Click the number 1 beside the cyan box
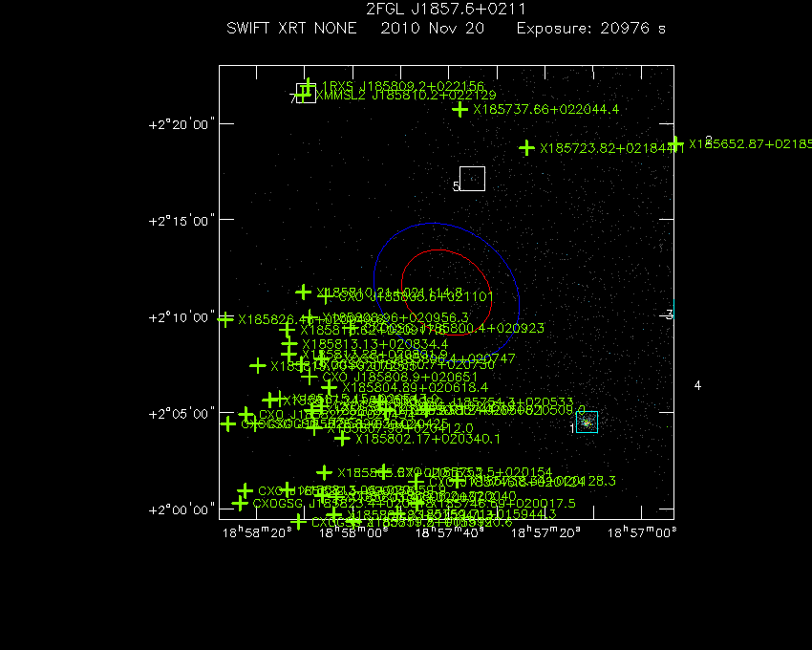 572,428
